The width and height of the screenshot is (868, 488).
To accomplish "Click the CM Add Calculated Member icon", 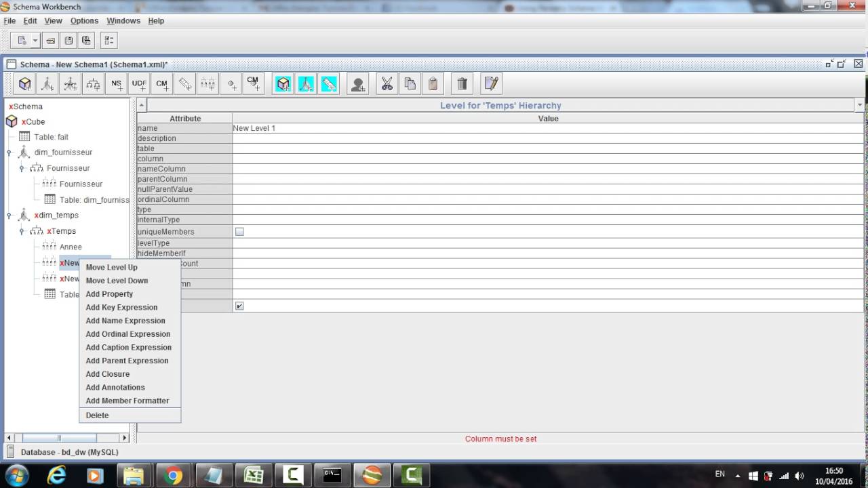I will [162, 84].
